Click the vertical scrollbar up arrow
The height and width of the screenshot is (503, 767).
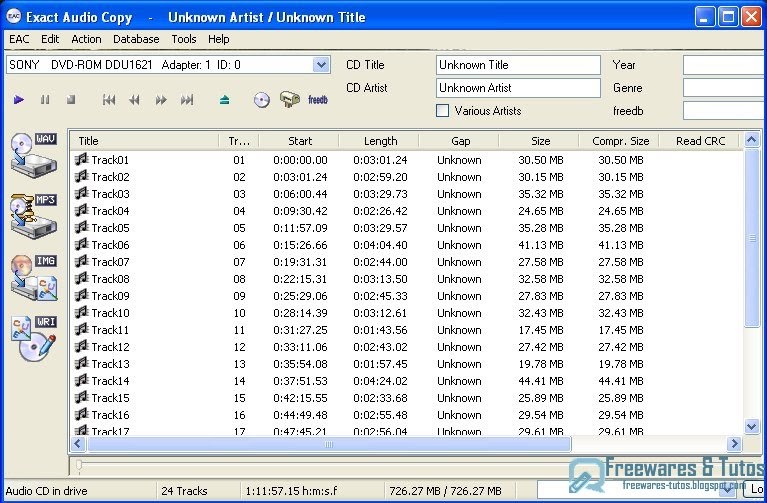coord(752,140)
